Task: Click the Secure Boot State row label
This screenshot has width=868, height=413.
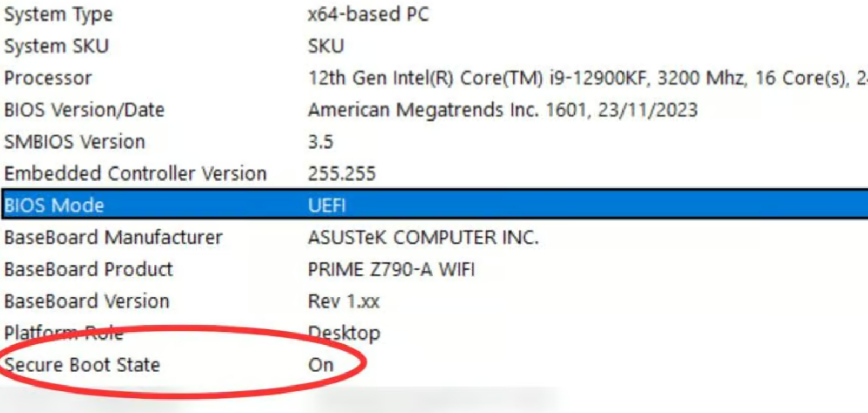Action: coord(82,365)
